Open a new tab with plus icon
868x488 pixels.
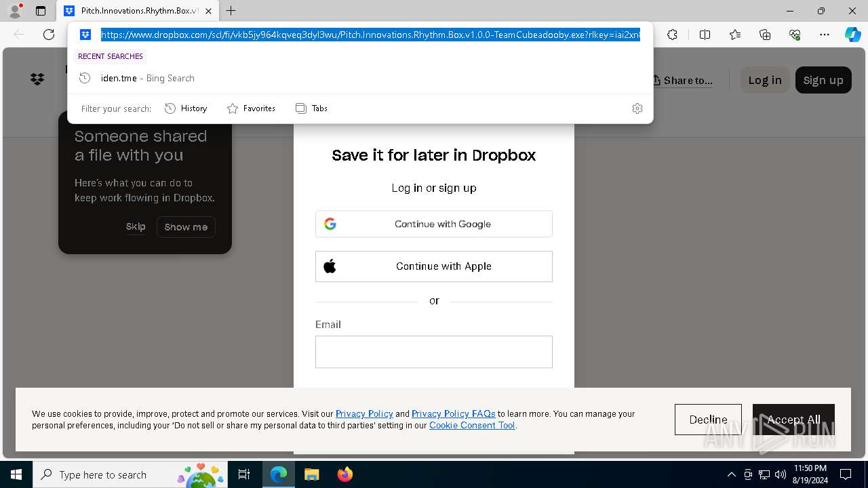click(x=231, y=11)
